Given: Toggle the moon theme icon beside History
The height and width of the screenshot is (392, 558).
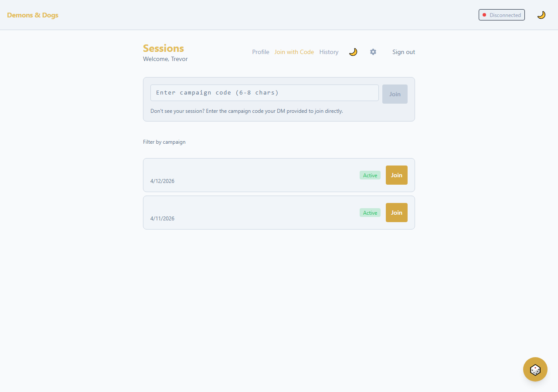Looking at the screenshot, I should 353,52.
